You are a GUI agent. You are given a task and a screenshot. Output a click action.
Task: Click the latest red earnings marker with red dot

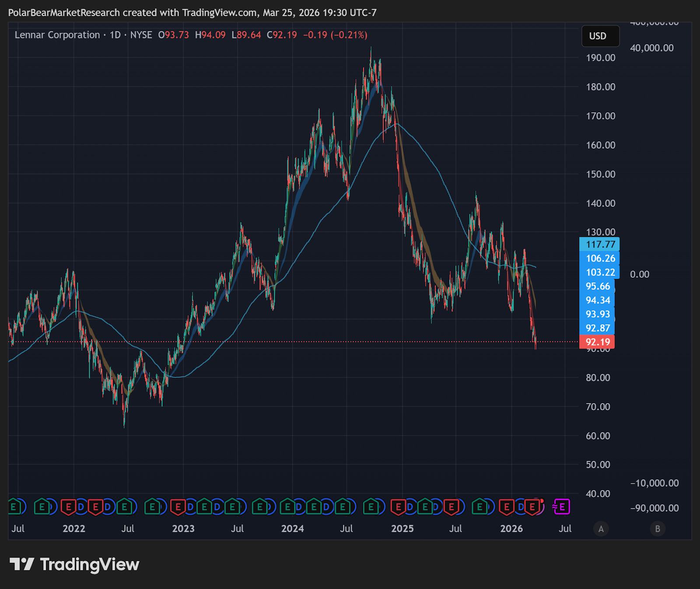(x=532, y=507)
